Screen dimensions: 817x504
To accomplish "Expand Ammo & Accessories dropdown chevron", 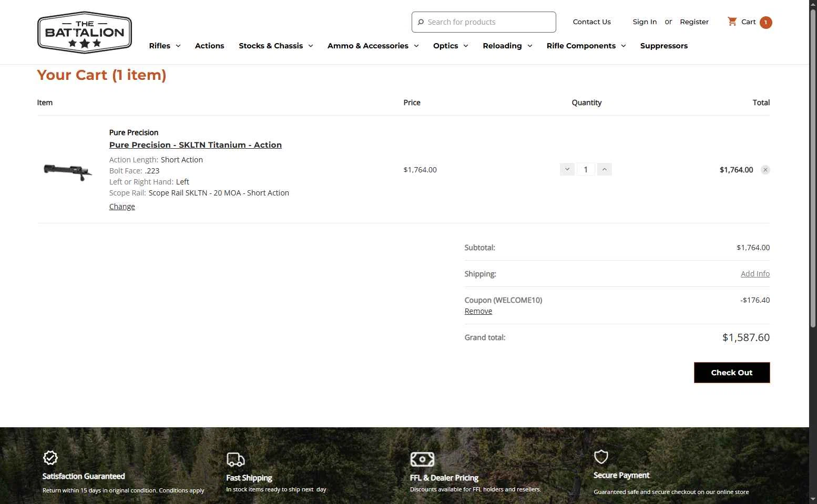I will (x=416, y=46).
